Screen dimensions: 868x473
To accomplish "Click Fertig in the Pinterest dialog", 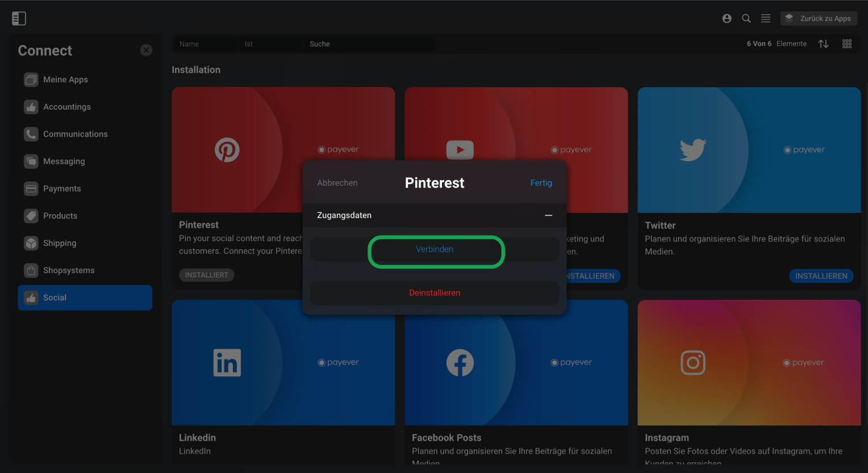I will (541, 183).
